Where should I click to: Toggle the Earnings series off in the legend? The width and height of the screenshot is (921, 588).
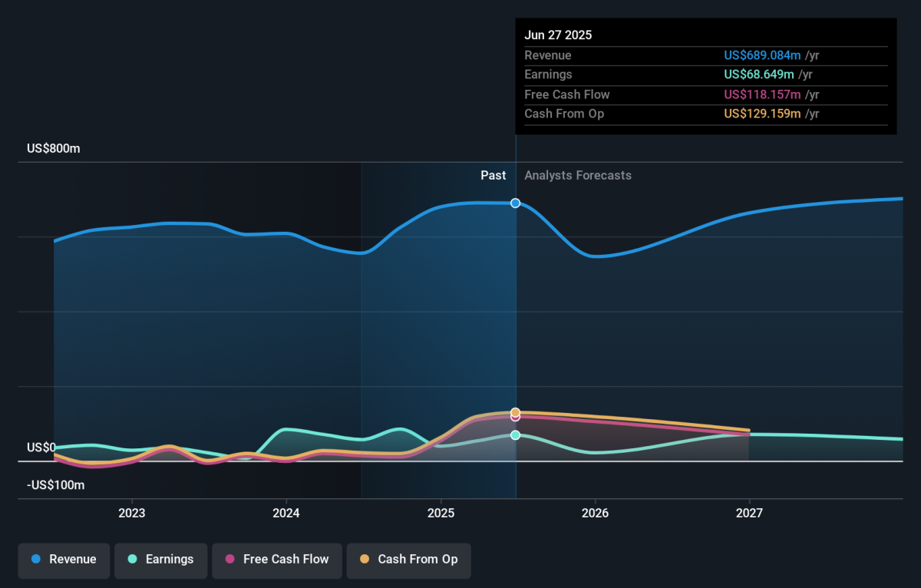click(x=160, y=560)
